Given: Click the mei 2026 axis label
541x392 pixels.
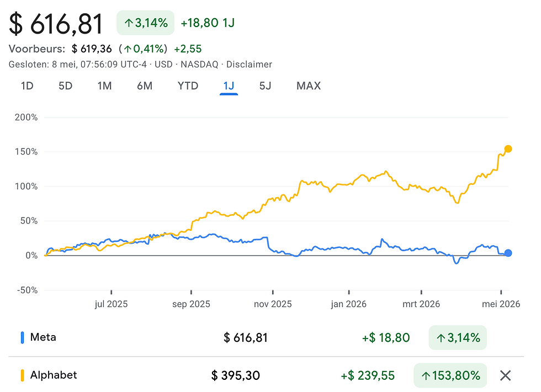Looking at the screenshot, I should pos(501,304).
